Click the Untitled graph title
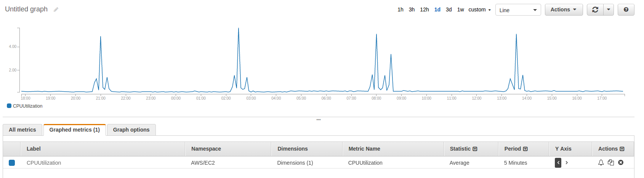 tap(26, 9)
